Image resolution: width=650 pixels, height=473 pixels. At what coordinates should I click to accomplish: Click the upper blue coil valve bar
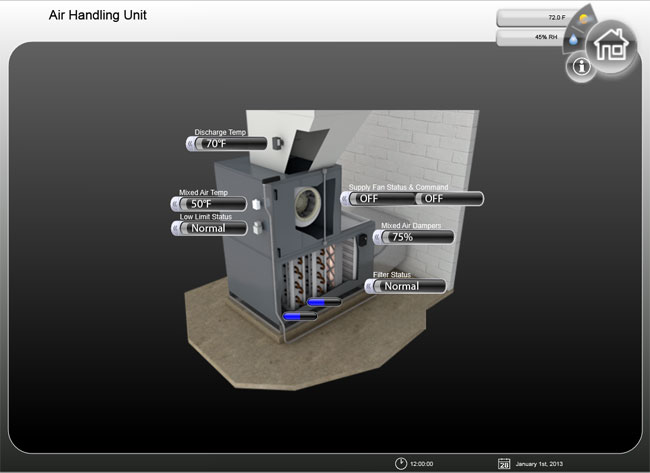coord(324,302)
